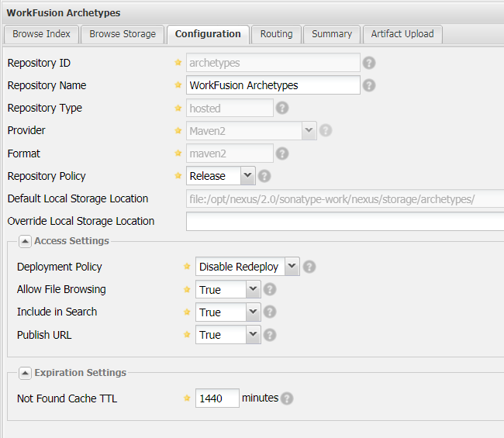Click the Repository ID field
504x438 pixels.
273,63
